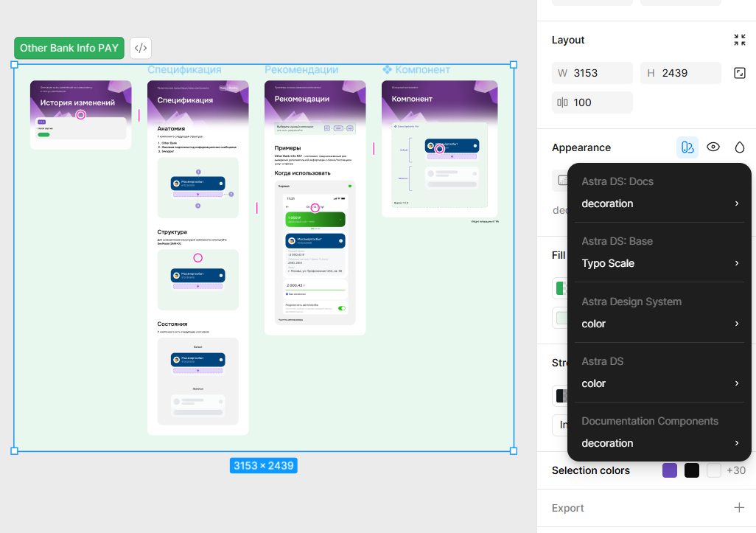Expand decoration under Documentation Components
The image size is (756, 533).
tap(659, 443)
